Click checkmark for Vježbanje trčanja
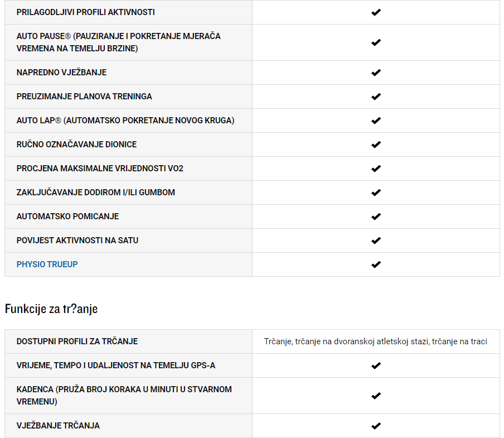Image resolution: width=504 pixels, height=438 pixels. 376,426
